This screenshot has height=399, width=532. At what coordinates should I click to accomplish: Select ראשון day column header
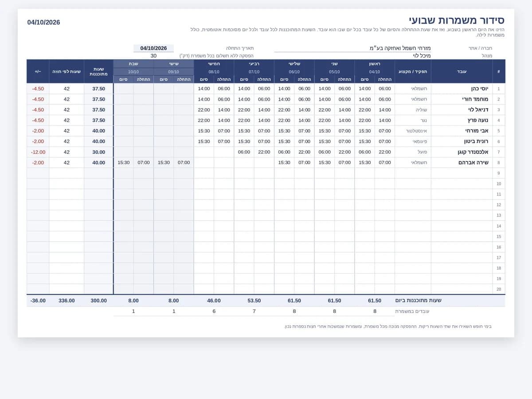click(375, 64)
